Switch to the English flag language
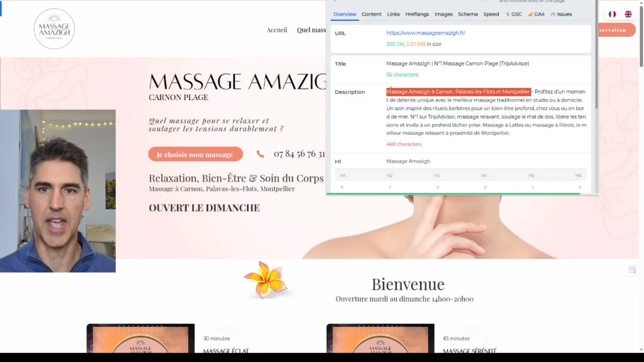This screenshot has width=644, height=362. click(628, 14)
